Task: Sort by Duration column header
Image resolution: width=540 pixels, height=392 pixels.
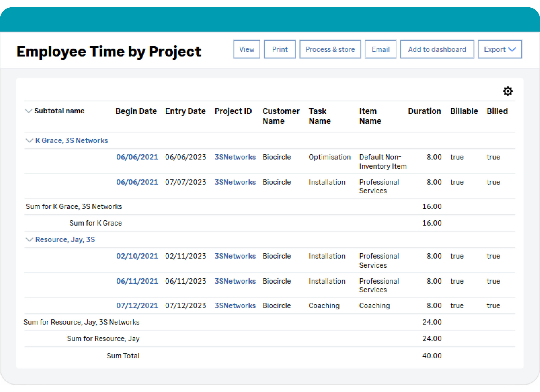Action: click(424, 111)
